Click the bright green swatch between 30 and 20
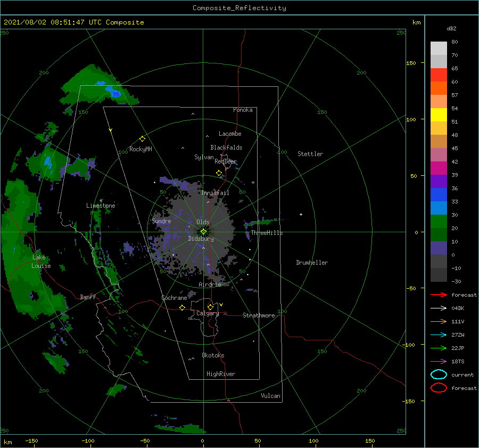The width and height of the screenshot is (479, 448). pos(439,222)
